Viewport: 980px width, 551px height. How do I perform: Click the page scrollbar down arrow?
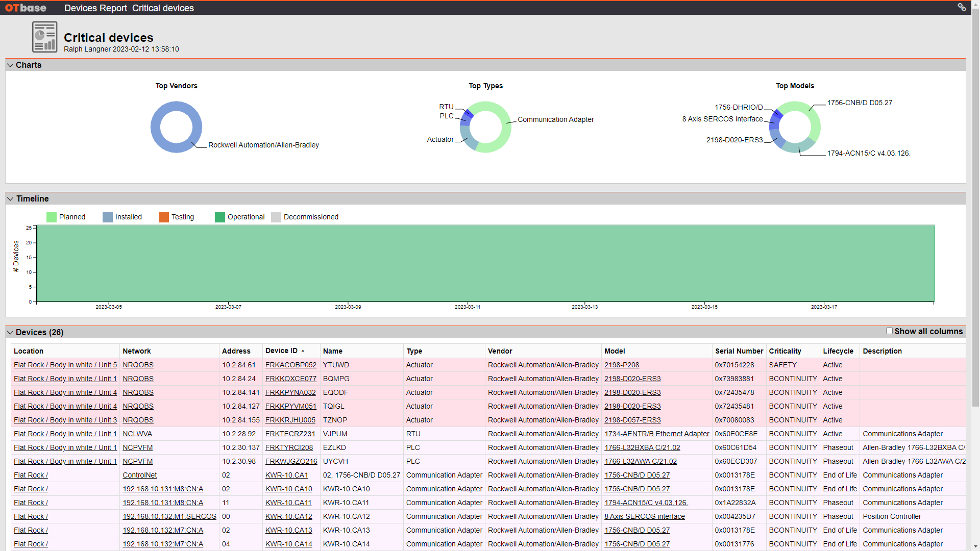975,546
